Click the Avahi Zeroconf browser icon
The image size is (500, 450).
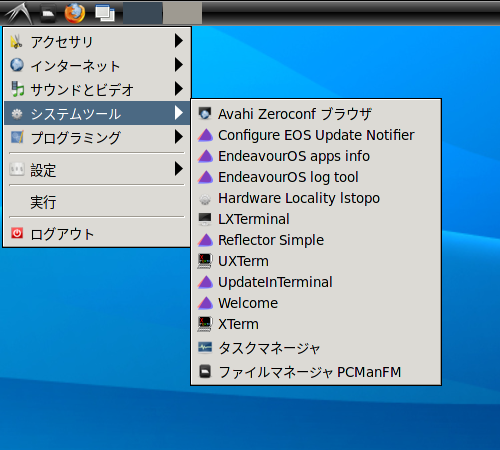205,114
